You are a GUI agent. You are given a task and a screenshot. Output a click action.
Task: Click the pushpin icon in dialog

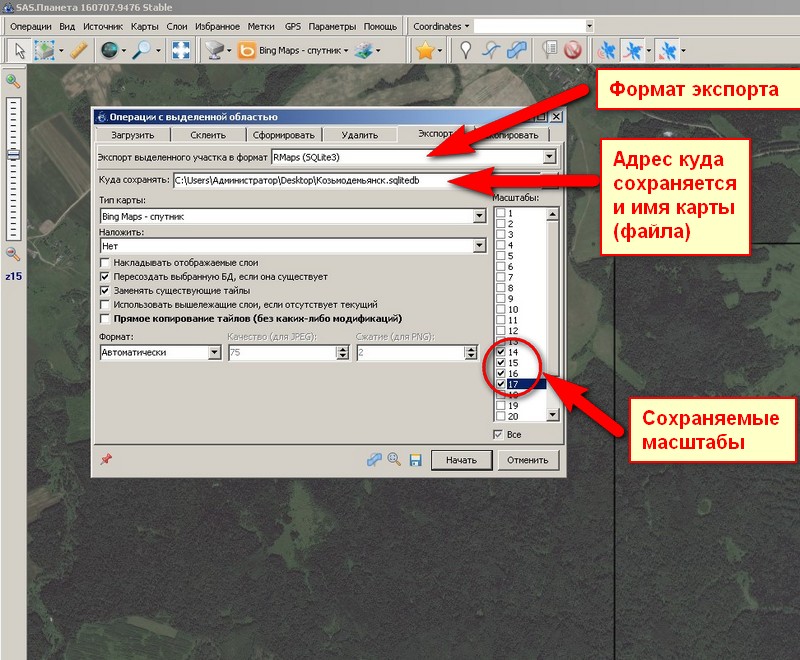(104, 459)
